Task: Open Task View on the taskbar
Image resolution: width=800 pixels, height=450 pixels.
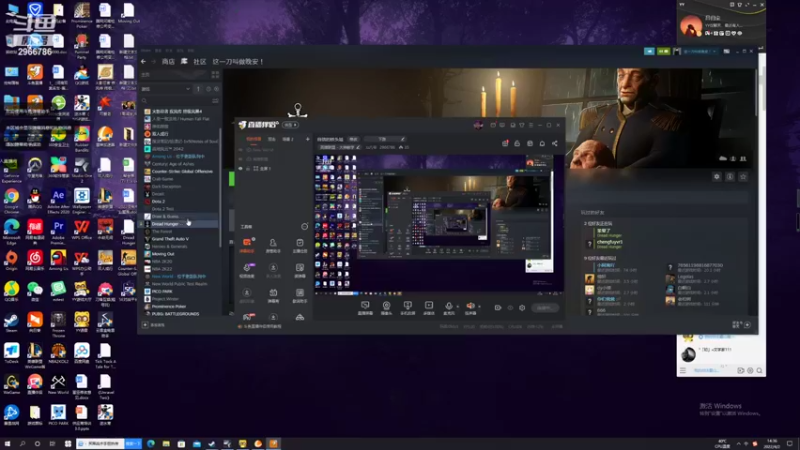Action: point(52,444)
